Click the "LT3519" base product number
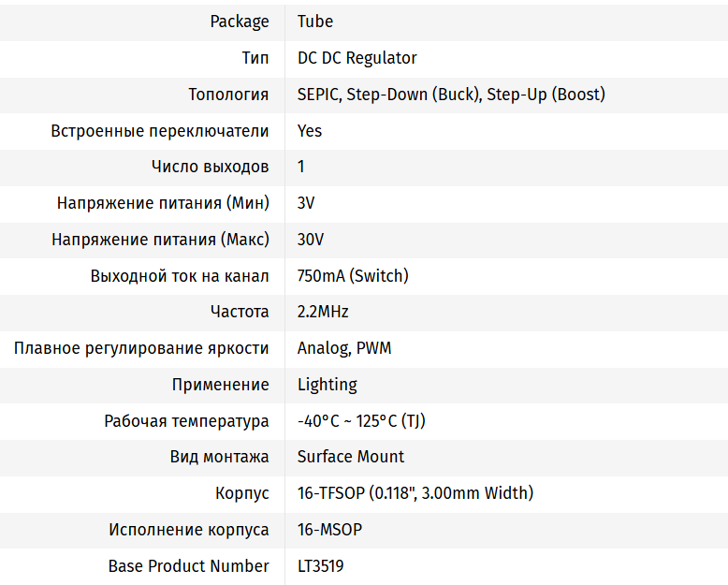The width and height of the screenshot is (728, 585). [x=320, y=566]
